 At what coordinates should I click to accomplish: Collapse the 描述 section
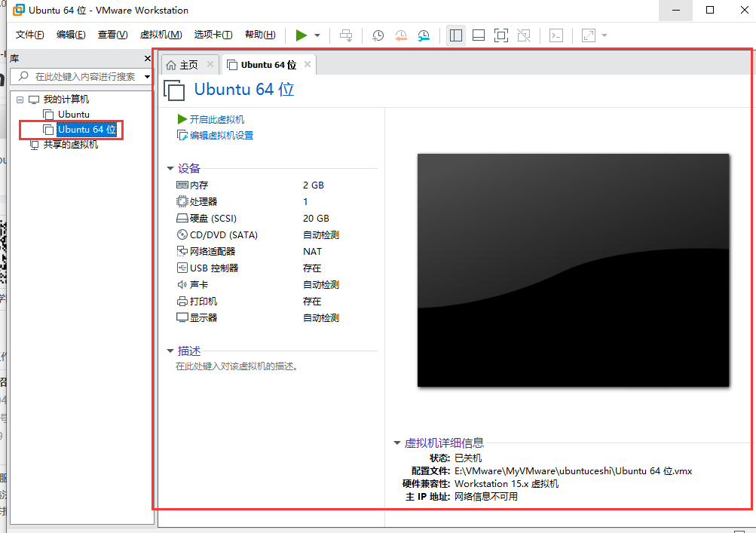click(170, 351)
